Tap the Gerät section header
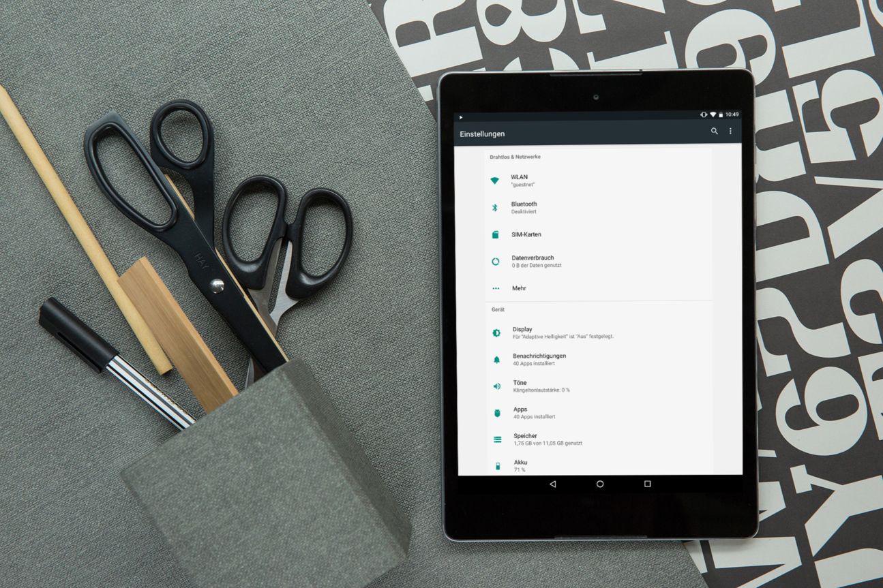The image size is (883, 588). [x=498, y=310]
